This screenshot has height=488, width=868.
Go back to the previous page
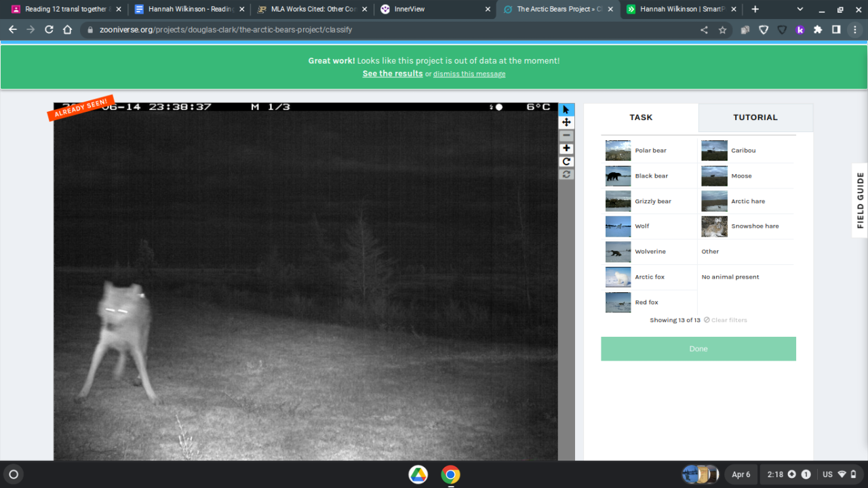12,30
